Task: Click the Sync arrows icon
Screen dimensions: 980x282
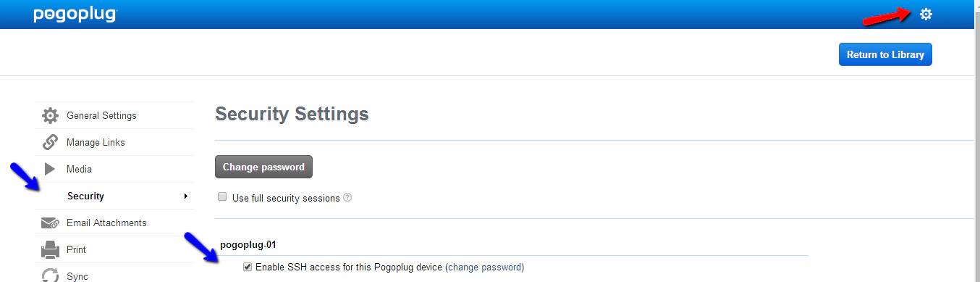Action: tap(50, 275)
